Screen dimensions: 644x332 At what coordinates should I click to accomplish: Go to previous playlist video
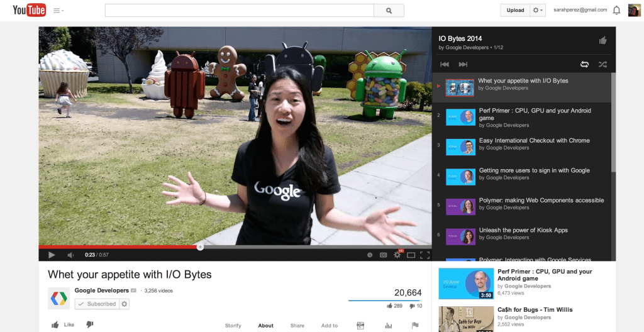[445, 64]
